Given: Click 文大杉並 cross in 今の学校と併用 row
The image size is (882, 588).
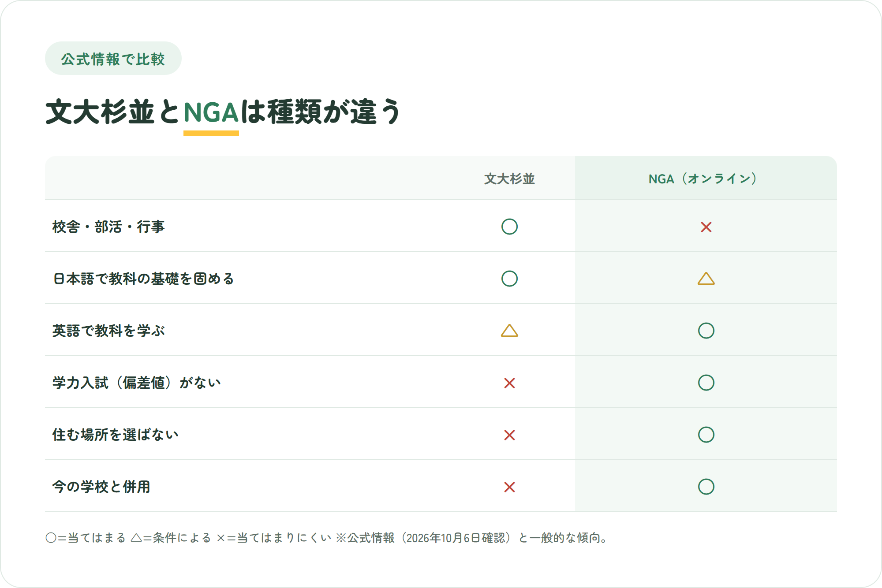Looking at the screenshot, I should pos(509,487).
